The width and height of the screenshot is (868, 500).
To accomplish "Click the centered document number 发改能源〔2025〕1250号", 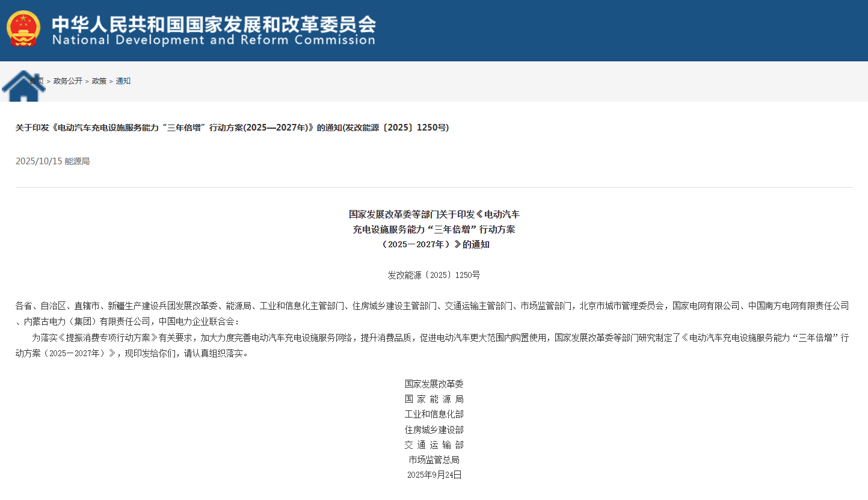I will 434,275.
